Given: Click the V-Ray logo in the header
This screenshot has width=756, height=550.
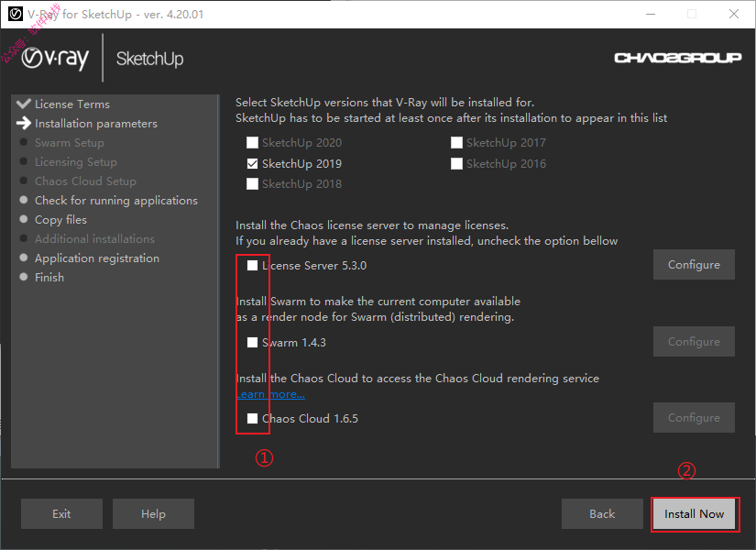Looking at the screenshot, I should (x=56, y=59).
